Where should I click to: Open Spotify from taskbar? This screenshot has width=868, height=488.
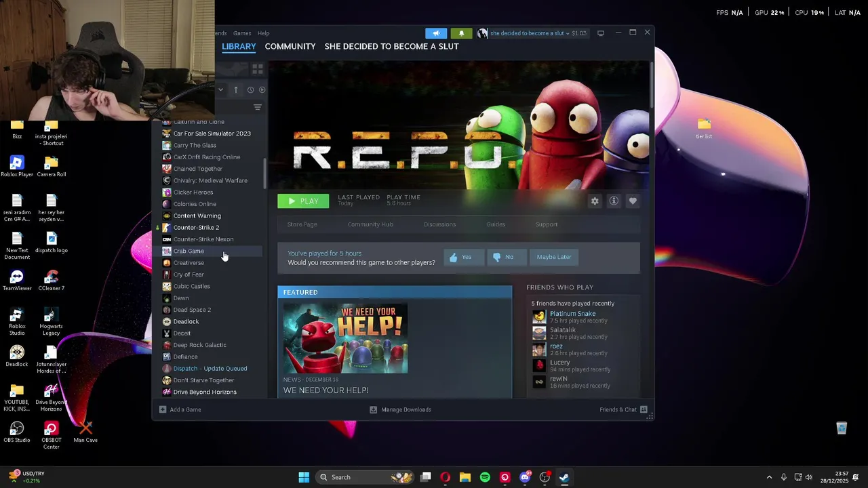pos(485,477)
